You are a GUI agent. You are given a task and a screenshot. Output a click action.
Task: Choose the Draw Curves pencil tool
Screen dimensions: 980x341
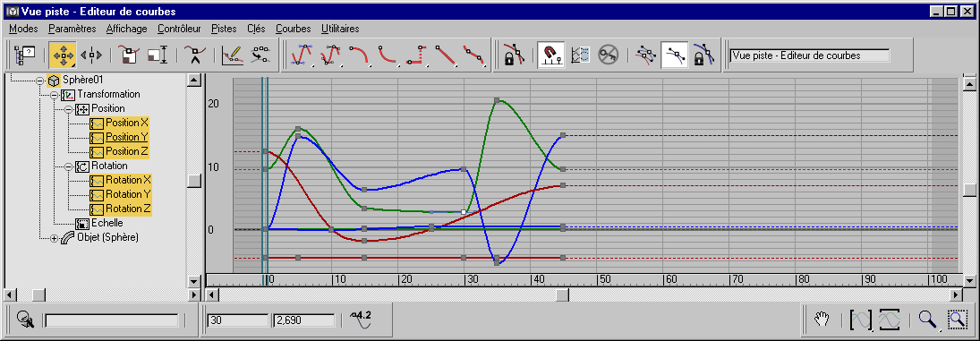click(233, 55)
